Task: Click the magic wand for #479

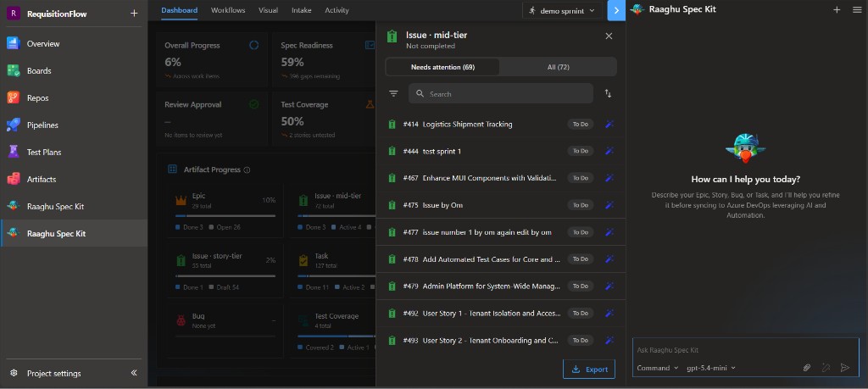Action: [609, 286]
